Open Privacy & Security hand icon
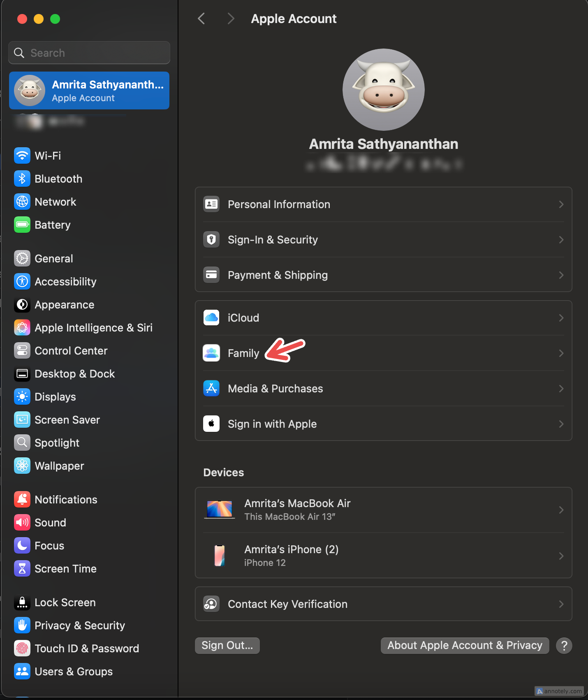 tap(22, 625)
